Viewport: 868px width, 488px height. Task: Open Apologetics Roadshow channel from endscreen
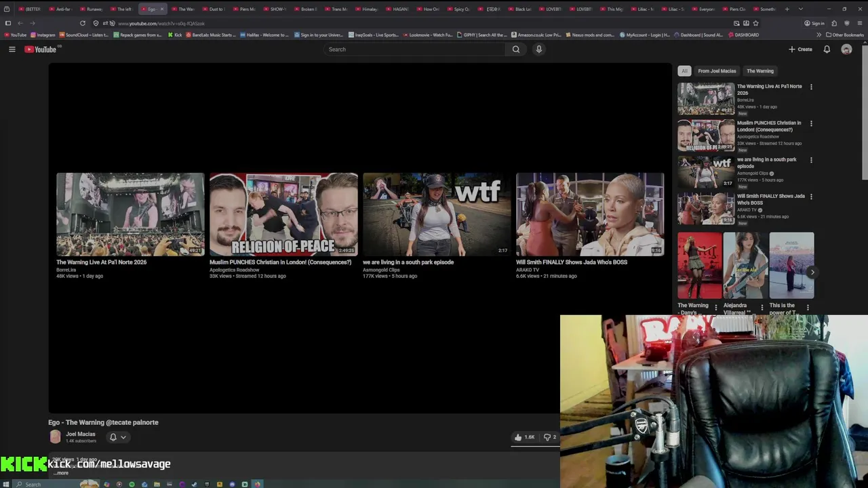point(234,270)
